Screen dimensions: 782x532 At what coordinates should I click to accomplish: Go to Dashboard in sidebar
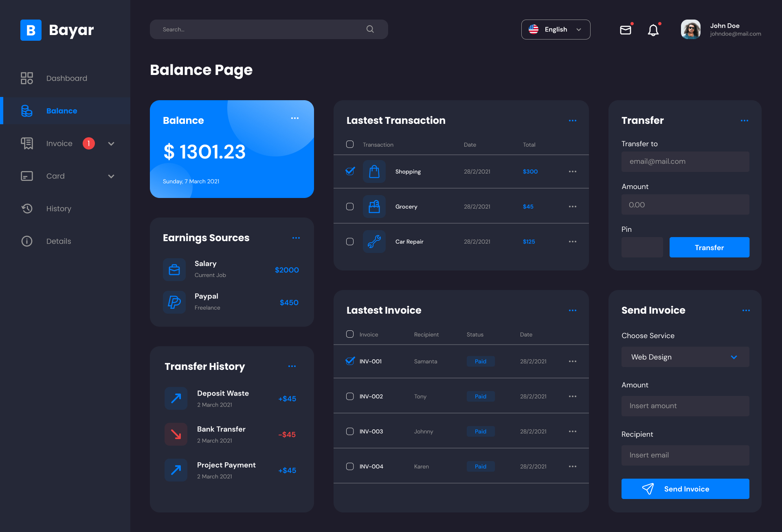coord(66,78)
